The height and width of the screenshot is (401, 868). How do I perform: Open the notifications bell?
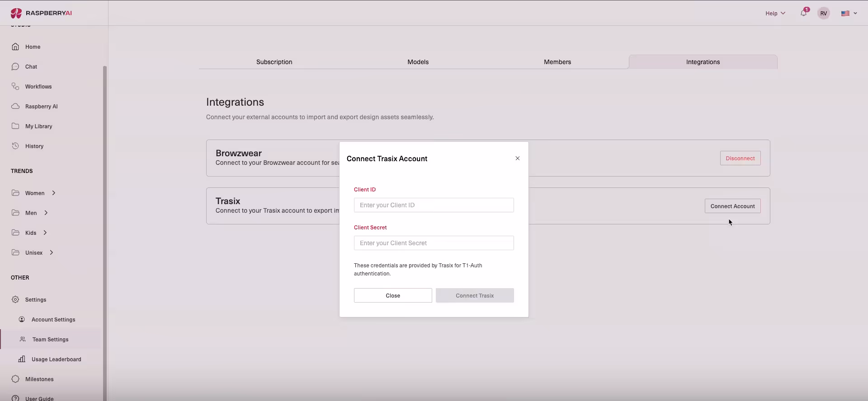click(804, 13)
